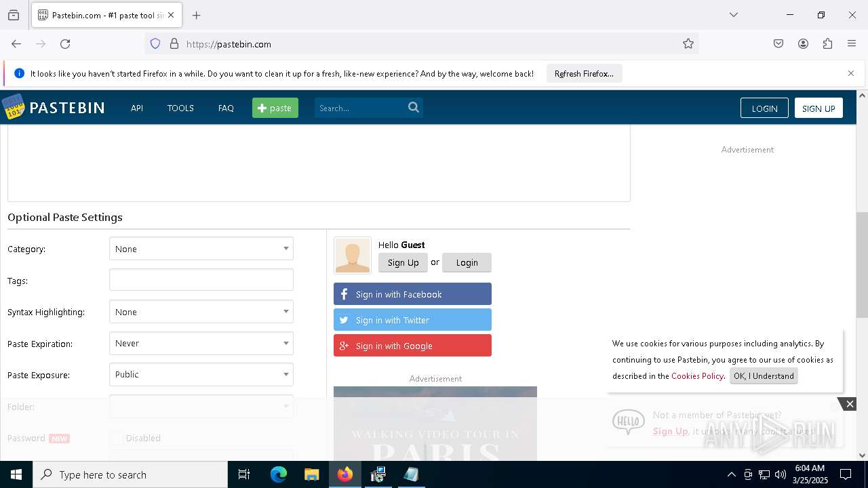Click in the Tags input field
Image resolution: width=868 pixels, height=488 pixels.
[x=201, y=280]
